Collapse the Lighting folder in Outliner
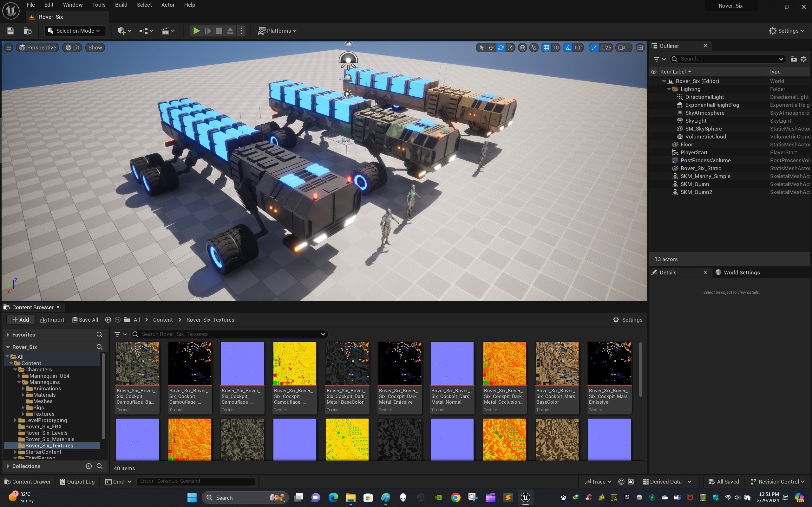 click(x=669, y=89)
